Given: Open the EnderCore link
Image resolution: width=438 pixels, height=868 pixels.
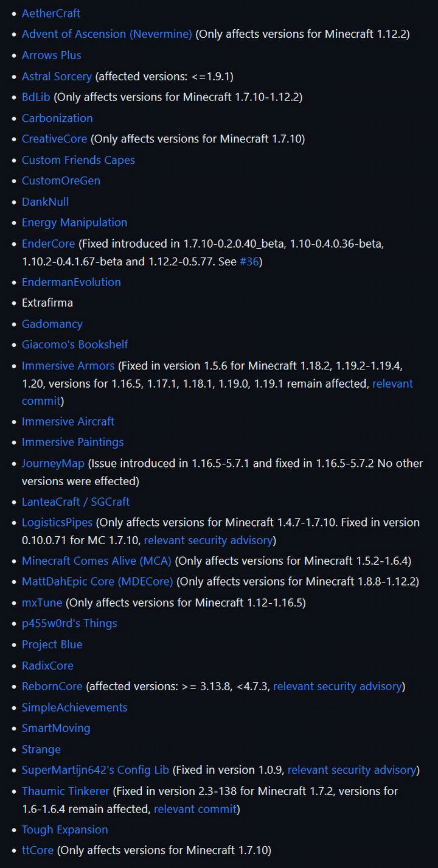Looking at the screenshot, I should tap(48, 243).
